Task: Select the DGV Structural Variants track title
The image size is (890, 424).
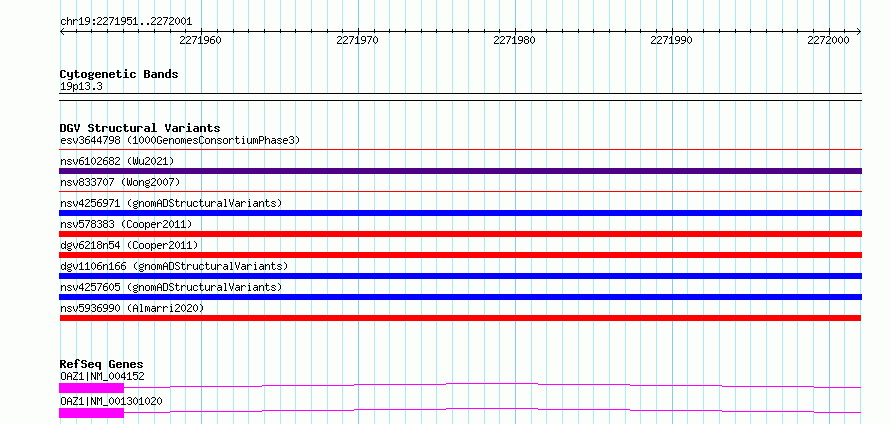Action: [x=140, y=128]
